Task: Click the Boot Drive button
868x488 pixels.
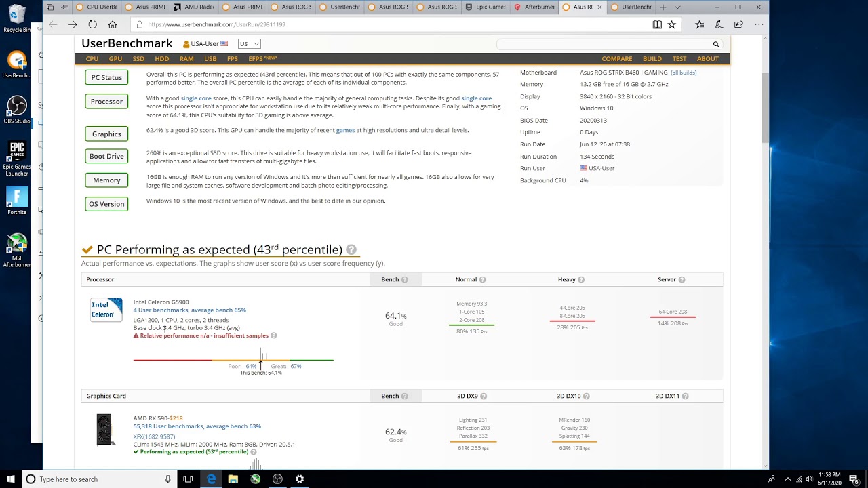Action: (106, 156)
